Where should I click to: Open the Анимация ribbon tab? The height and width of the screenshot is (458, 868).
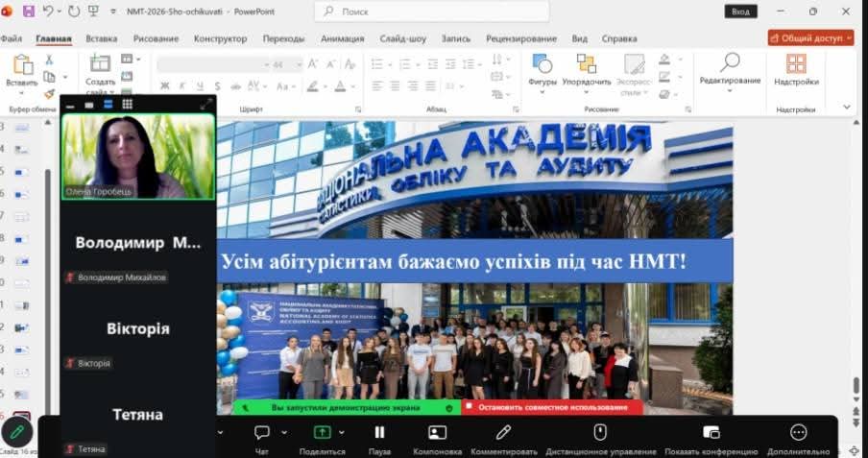(x=343, y=38)
